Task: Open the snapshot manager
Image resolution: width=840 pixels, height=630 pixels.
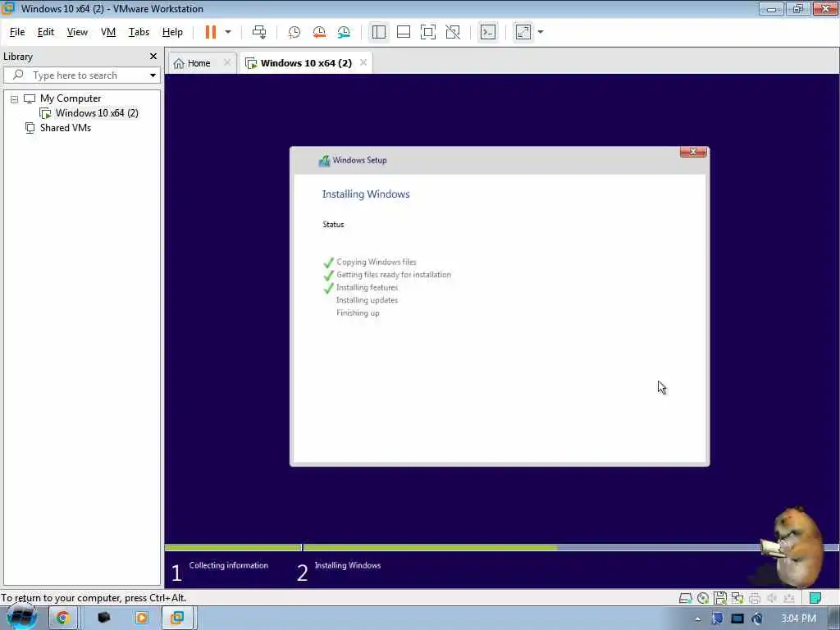Action: coord(344,32)
